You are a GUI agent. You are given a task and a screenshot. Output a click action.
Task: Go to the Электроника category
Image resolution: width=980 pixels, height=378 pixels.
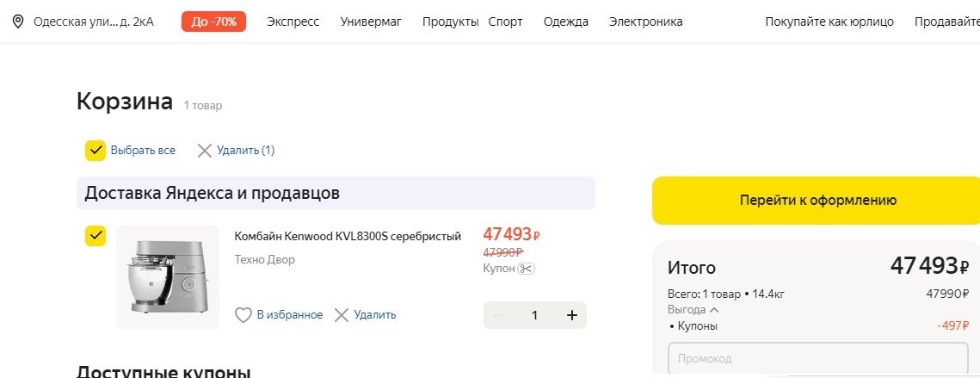tap(645, 22)
